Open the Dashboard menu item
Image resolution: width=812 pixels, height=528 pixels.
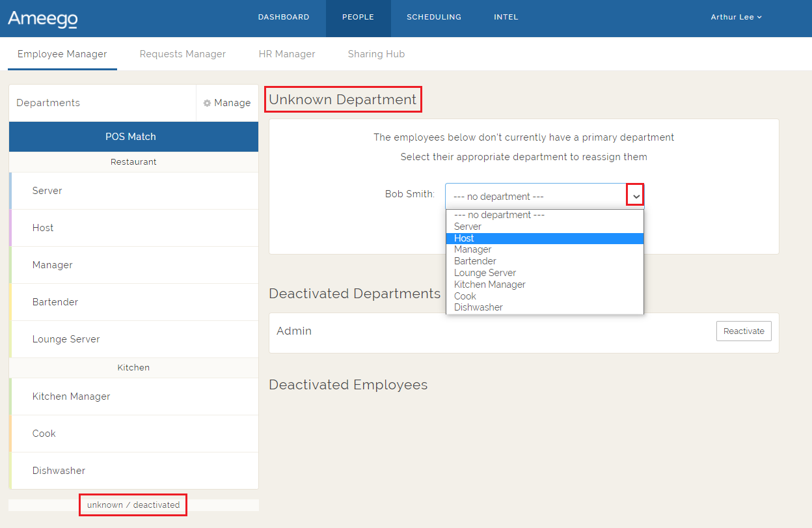click(284, 17)
